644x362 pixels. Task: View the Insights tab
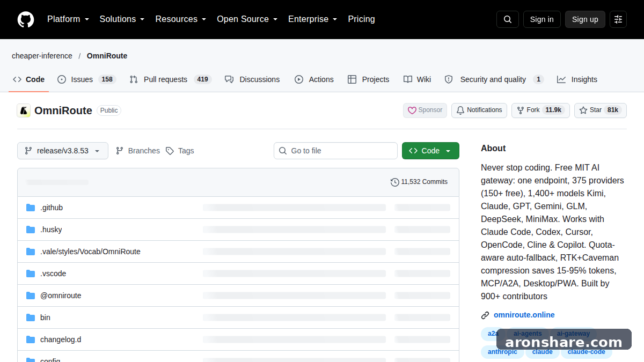click(577, 79)
